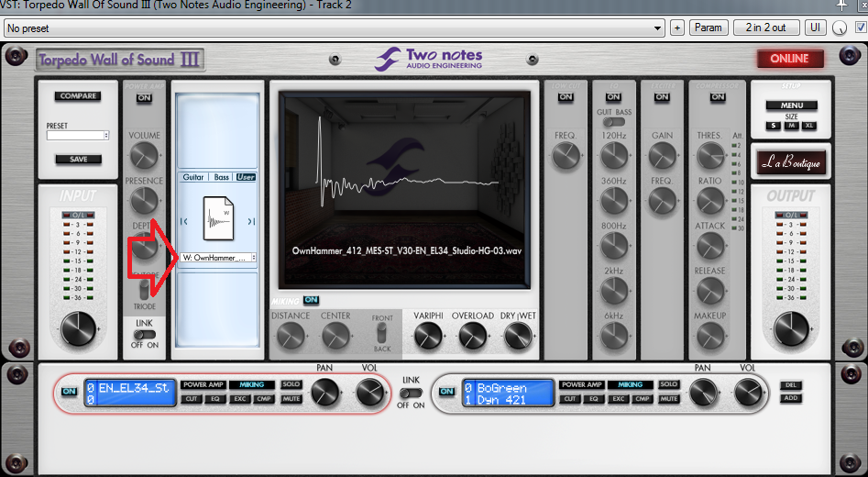This screenshot has width=868, height=477.
Task: Click the IR file icon in cabinet selector
Action: (218, 218)
